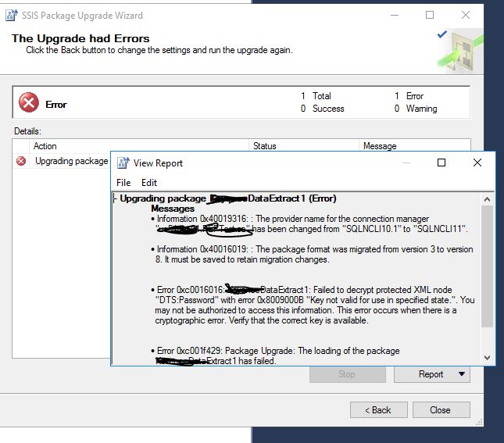Click the report scrollbar down arrow
Screen dimensions: 504x443
coord(487,358)
